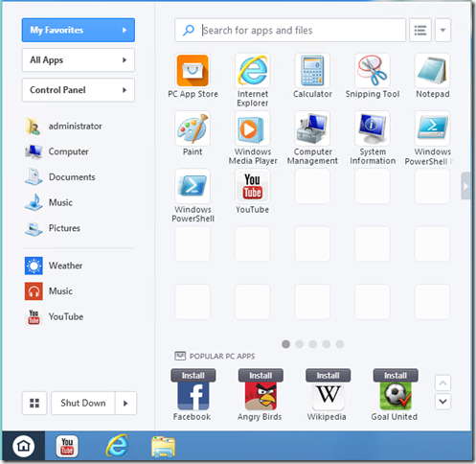The image size is (476, 464).
Task: Go to next favorites page with right arrow
Action: point(465,186)
